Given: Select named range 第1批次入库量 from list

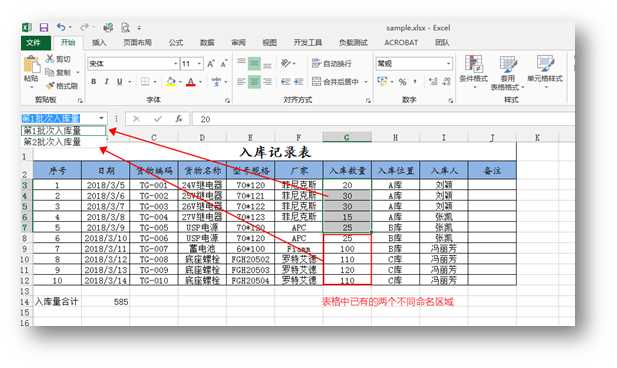Looking at the screenshot, I should point(63,131).
